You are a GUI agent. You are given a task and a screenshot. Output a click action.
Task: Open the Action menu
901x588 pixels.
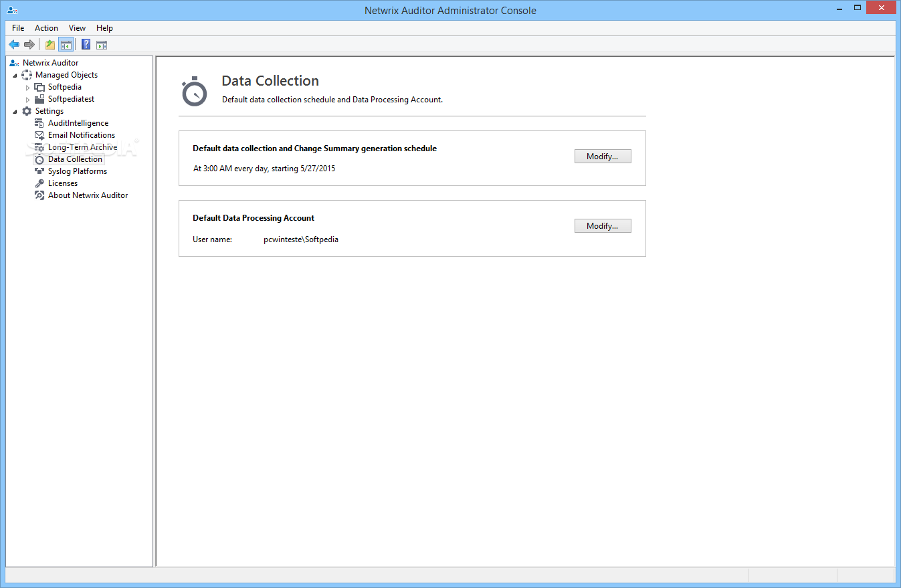(46, 28)
